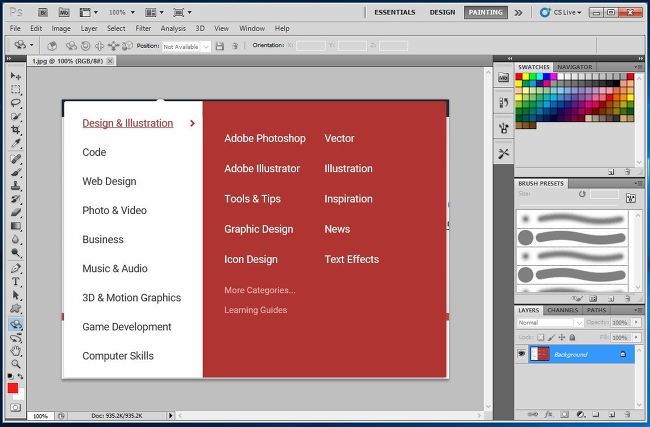The height and width of the screenshot is (427, 650).
Task: Open the layer Opacity slider arrow
Action: coord(636,322)
